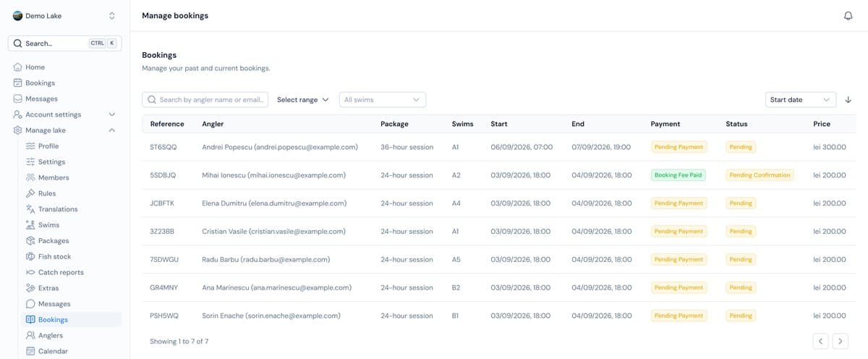
Task: Click the 06/09/2026, 07:00 start cell
Action: [522, 147]
